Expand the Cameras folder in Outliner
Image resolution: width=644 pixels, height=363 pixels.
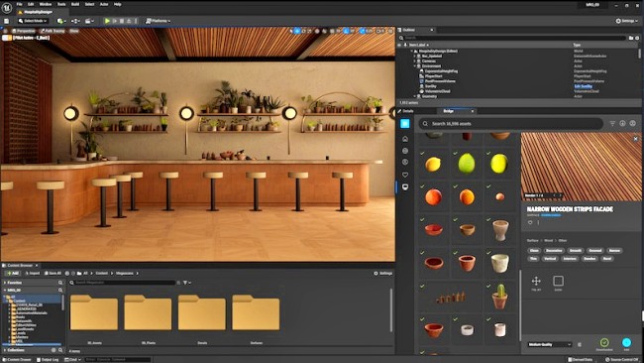(x=415, y=60)
